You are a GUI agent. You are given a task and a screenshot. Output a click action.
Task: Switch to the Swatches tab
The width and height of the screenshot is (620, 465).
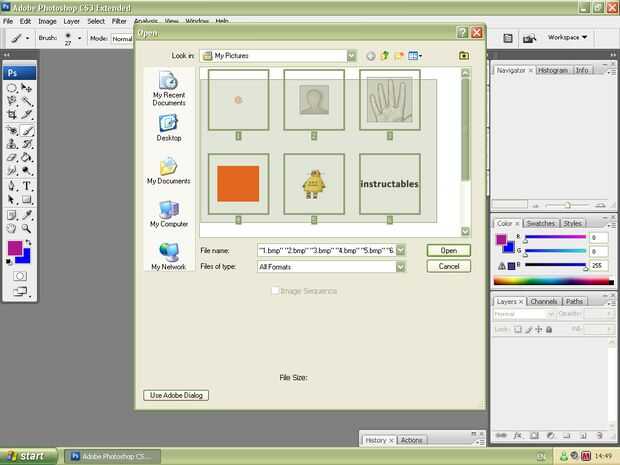coord(541,223)
